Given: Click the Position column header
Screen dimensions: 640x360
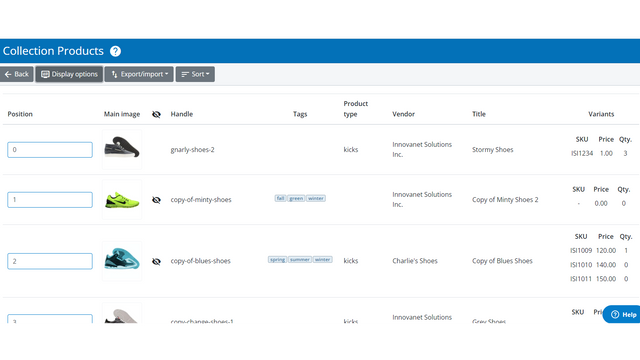Looking at the screenshot, I should tap(20, 114).
